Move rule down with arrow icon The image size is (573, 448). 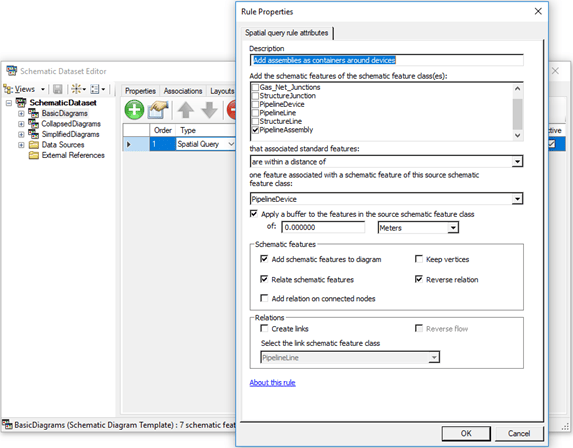[209, 110]
